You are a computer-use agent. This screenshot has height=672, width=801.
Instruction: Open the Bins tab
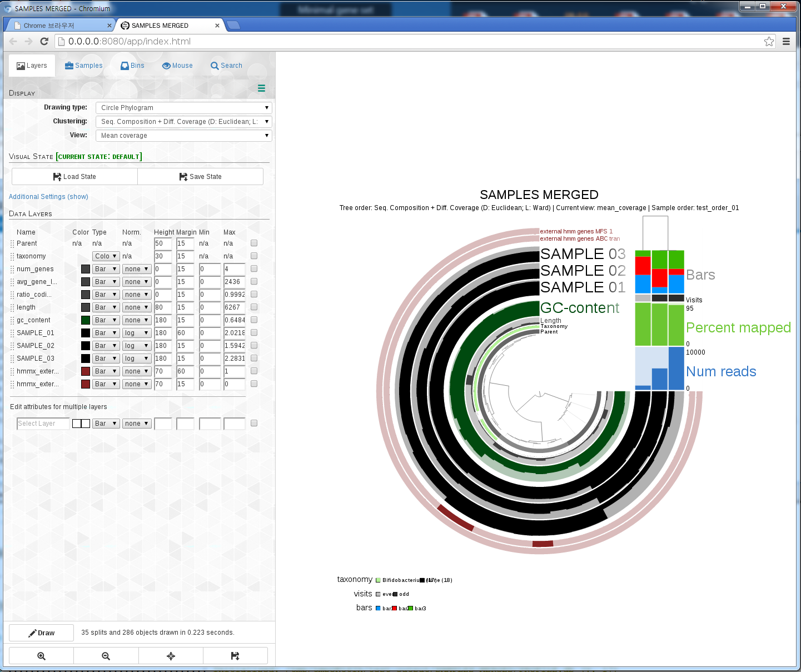click(132, 66)
